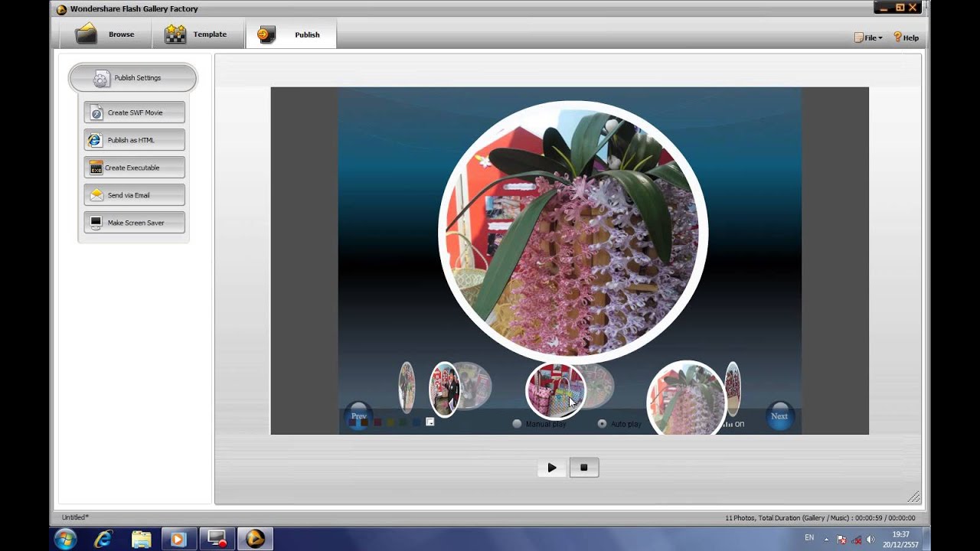
Task: Click the Action Center flag icon
Action: pyautogui.click(x=841, y=540)
